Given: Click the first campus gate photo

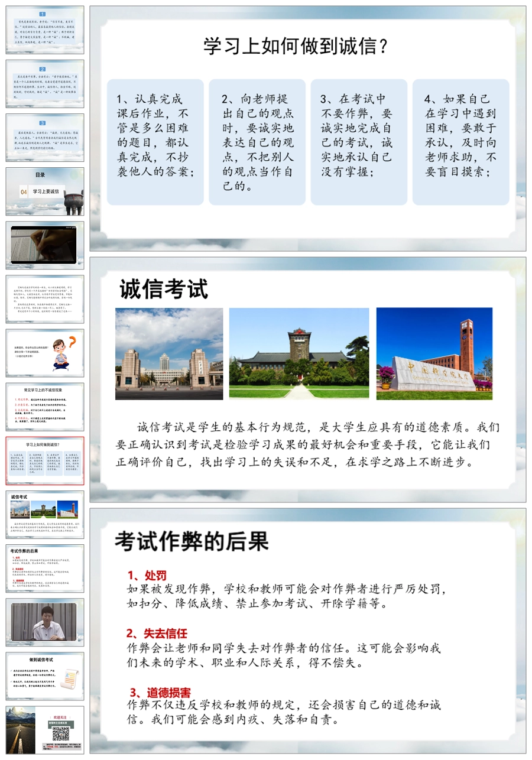Looking at the screenshot, I should [x=169, y=353].
